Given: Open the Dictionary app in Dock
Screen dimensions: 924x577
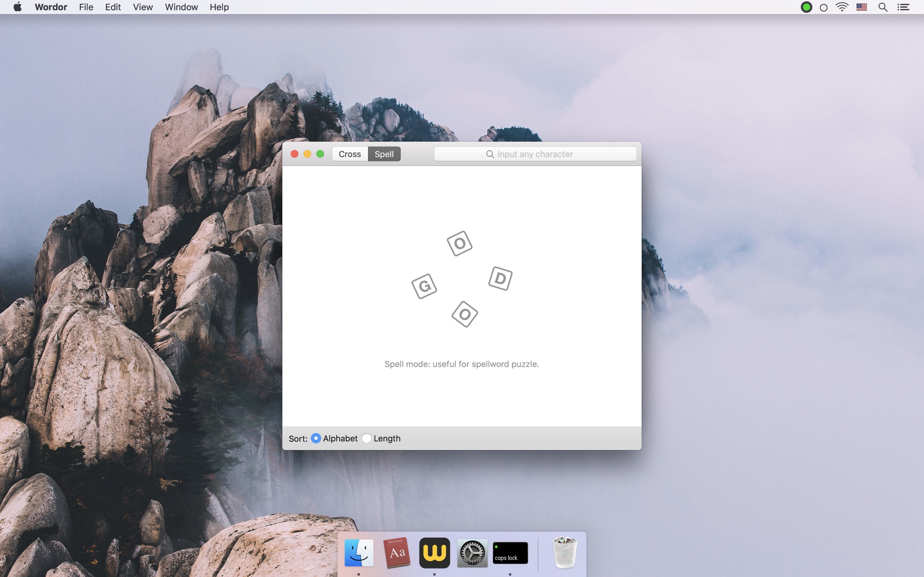Looking at the screenshot, I should point(397,553).
